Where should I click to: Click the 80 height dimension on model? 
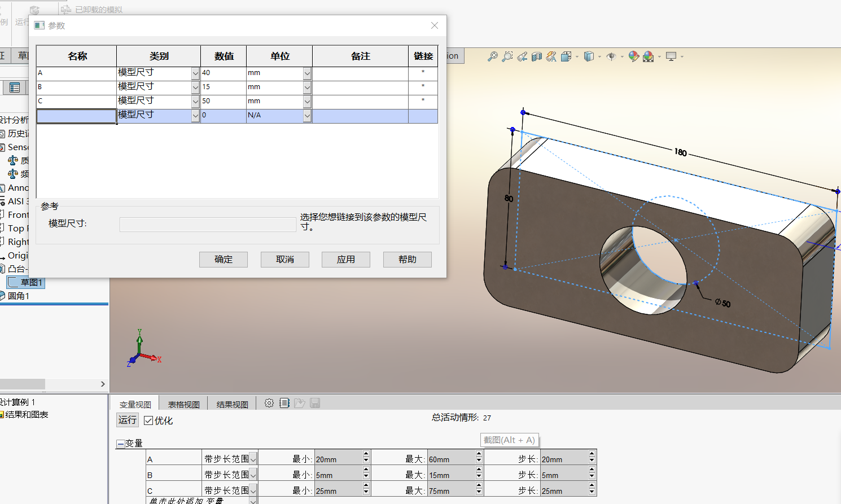point(509,198)
